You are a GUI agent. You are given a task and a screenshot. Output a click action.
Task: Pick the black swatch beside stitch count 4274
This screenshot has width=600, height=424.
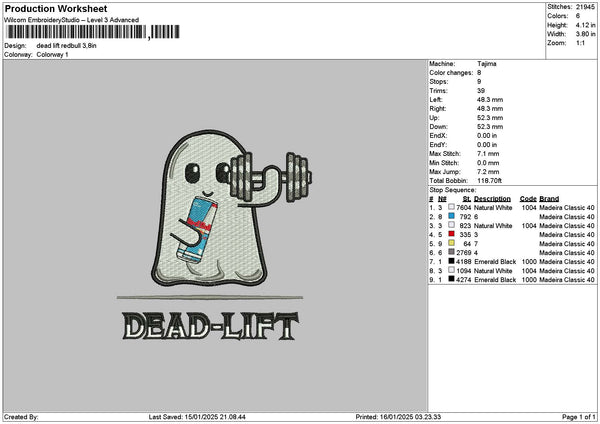coord(452,279)
